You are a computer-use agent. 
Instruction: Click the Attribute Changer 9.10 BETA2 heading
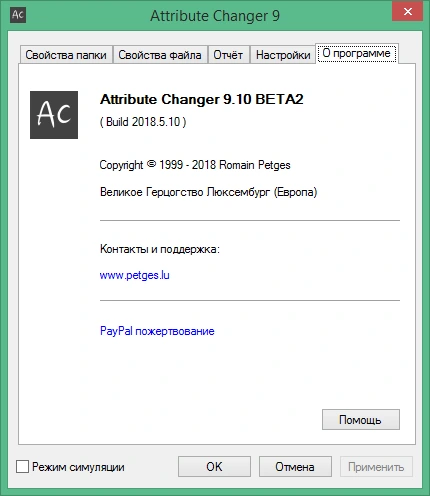click(202, 99)
